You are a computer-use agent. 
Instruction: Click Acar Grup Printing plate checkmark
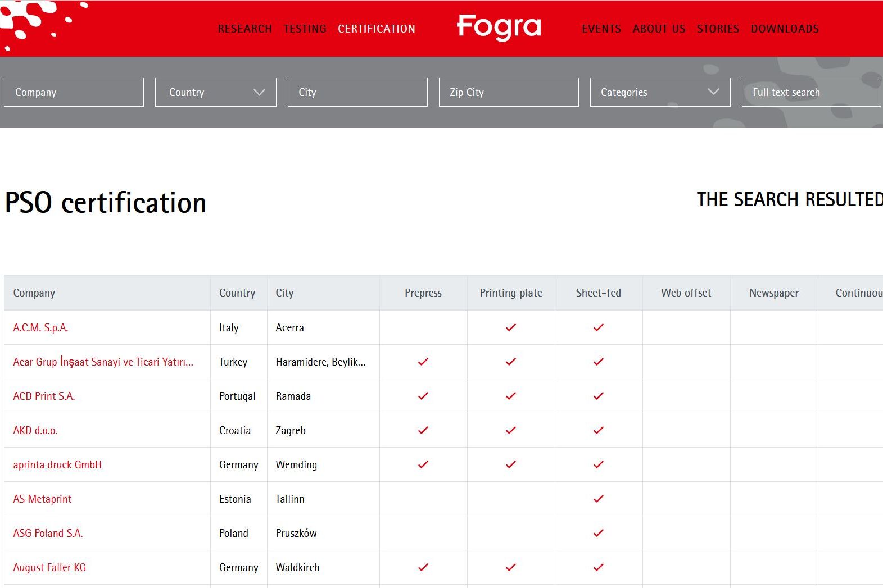coord(511,362)
